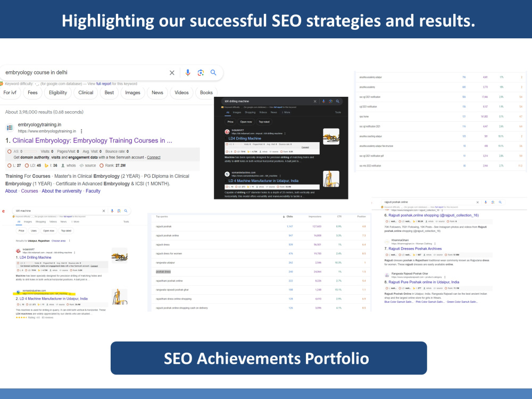Open the 'About the university' sitelink

(62, 191)
